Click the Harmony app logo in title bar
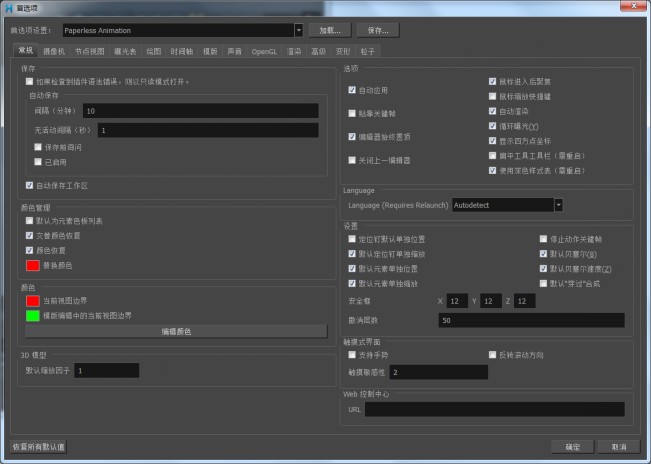This screenshot has width=651, height=464. click(x=9, y=7)
